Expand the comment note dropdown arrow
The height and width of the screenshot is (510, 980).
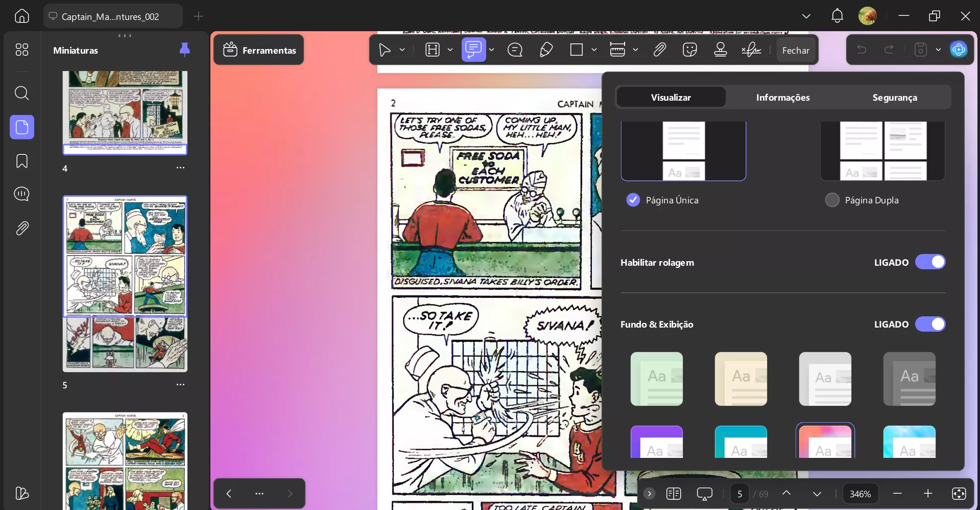[491, 50]
